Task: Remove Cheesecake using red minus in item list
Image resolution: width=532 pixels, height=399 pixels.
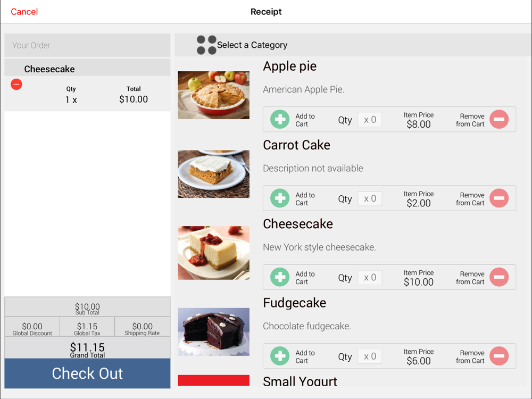Action: point(499,277)
